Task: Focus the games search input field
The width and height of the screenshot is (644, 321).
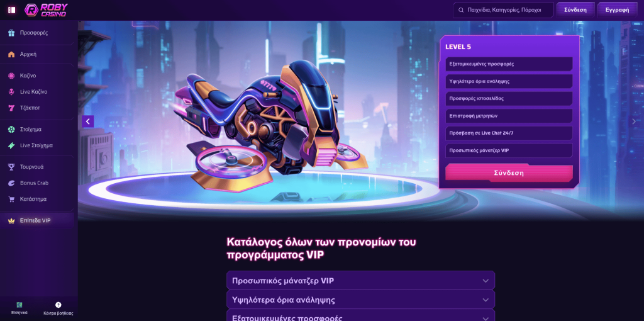Action: click(x=503, y=10)
